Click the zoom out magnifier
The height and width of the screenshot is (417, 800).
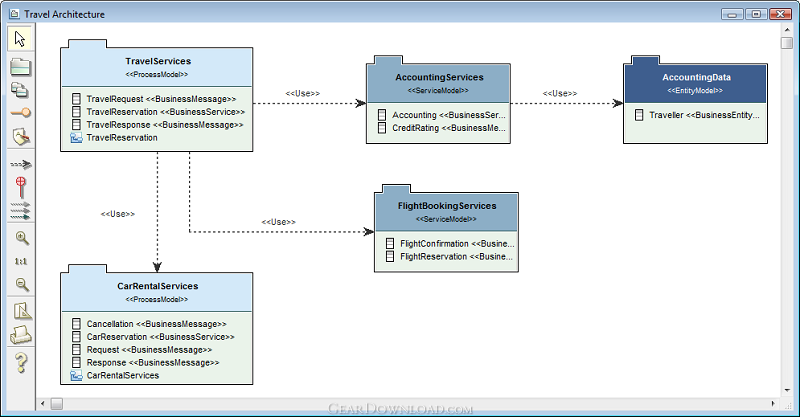(x=22, y=284)
